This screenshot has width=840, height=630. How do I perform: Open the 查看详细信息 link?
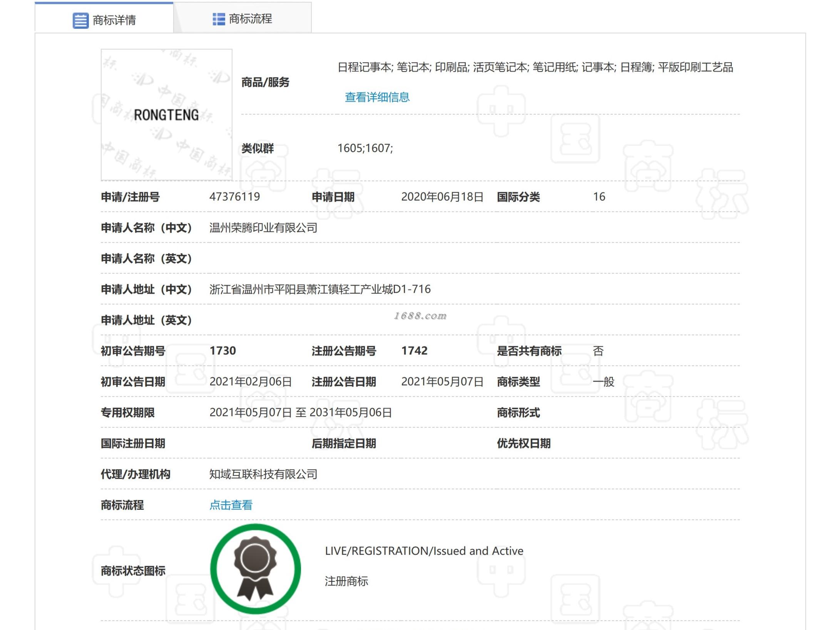[377, 97]
